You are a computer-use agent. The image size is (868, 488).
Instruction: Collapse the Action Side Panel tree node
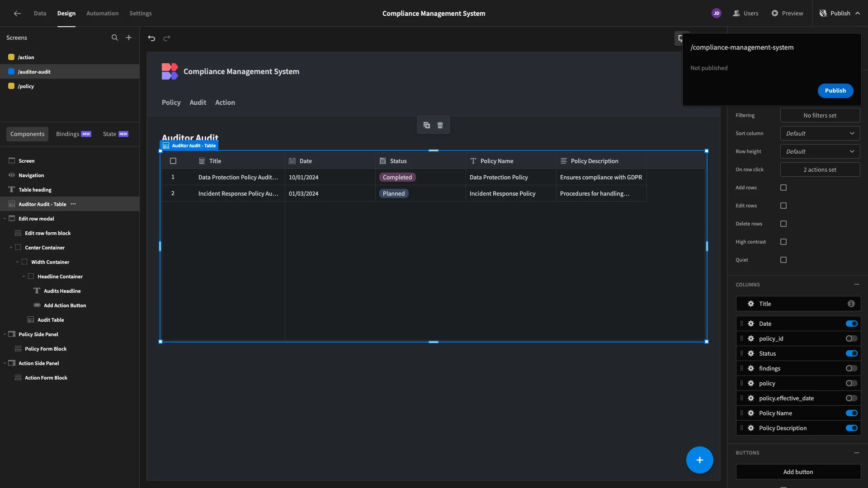click(5, 363)
